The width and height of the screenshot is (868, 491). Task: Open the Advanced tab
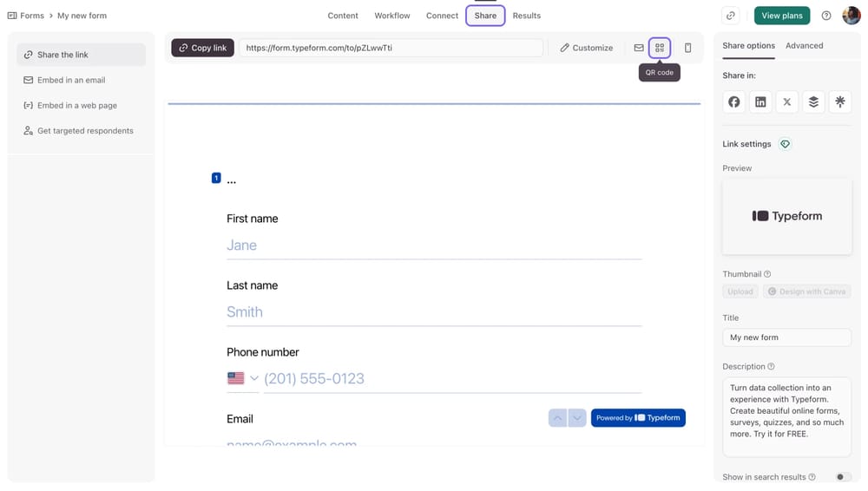point(804,46)
